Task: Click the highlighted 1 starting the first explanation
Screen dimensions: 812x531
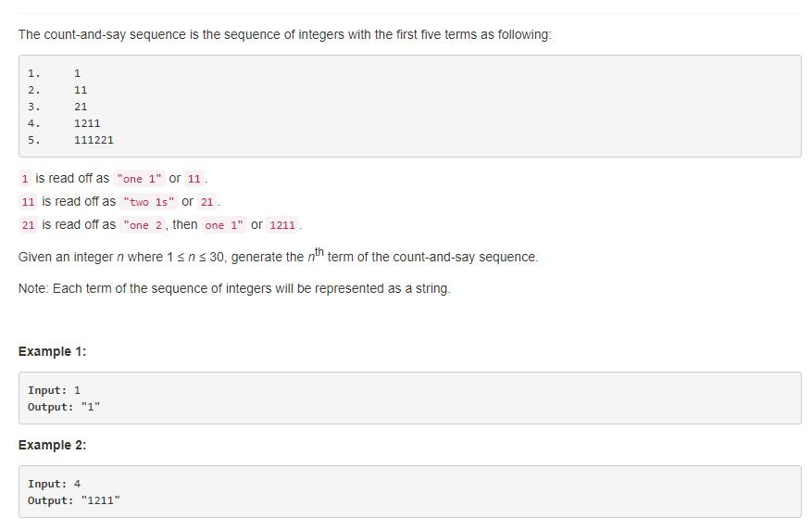Action: [x=25, y=179]
